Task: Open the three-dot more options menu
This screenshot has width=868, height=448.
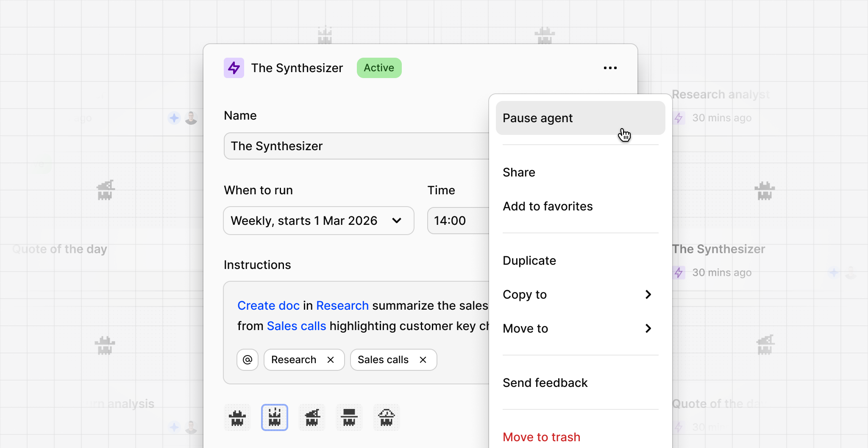Action: click(610, 68)
